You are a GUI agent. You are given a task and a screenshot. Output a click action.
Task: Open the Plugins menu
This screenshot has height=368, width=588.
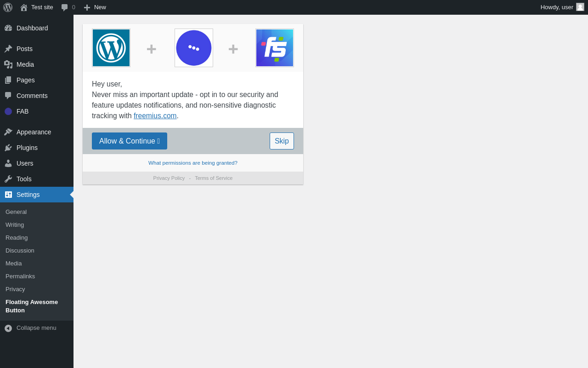[37, 148]
